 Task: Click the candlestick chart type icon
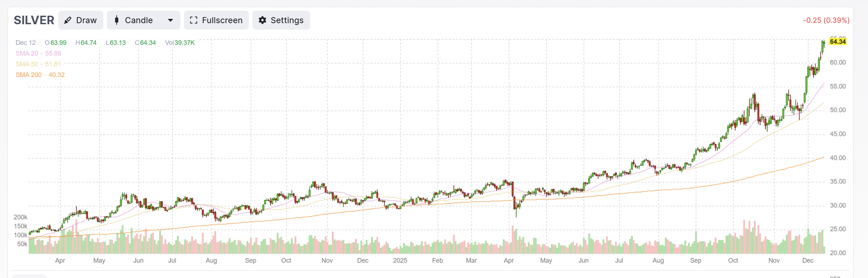[x=117, y=20]
